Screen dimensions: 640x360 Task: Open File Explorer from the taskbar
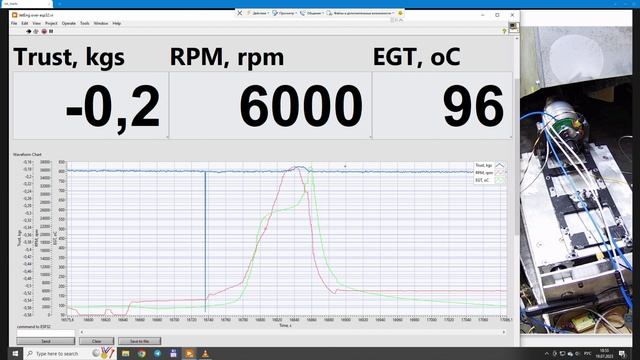coord(125,353)
